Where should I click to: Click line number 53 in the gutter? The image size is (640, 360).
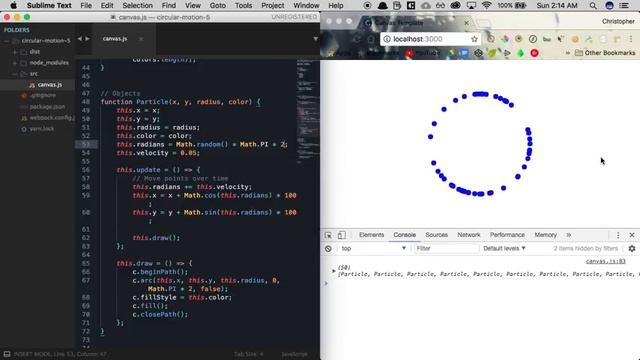click(85, 144)
